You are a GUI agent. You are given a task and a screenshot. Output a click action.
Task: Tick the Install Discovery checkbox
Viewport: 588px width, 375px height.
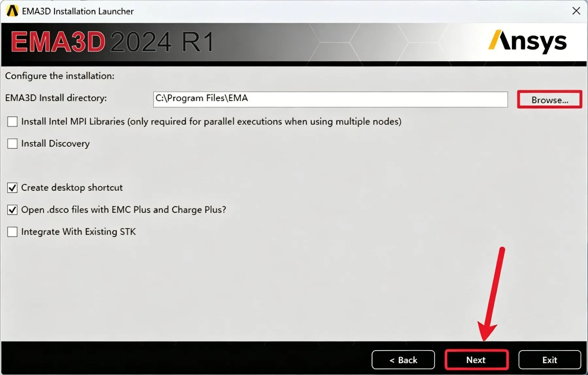[x=12, y=144]
